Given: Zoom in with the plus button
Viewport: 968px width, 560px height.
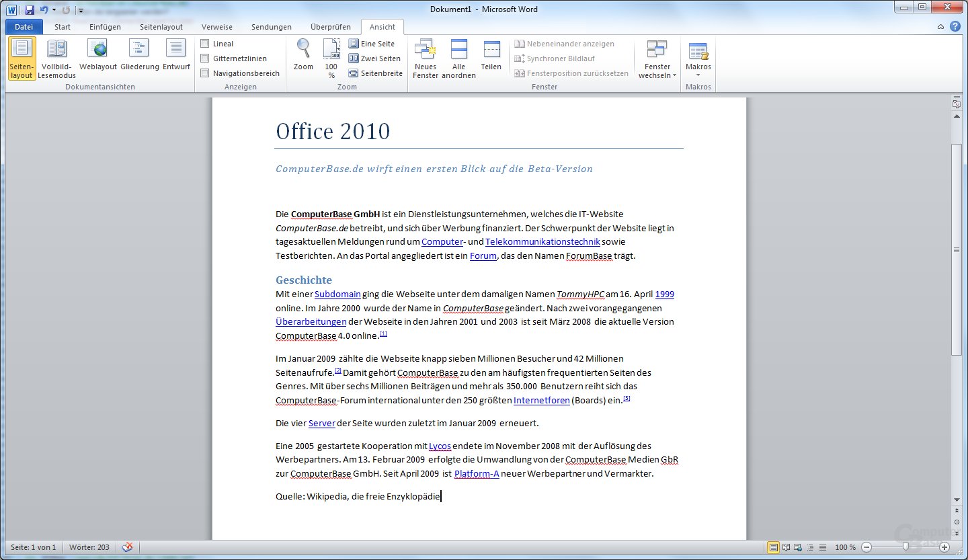Looking at the screenshot, I should 944,547.
